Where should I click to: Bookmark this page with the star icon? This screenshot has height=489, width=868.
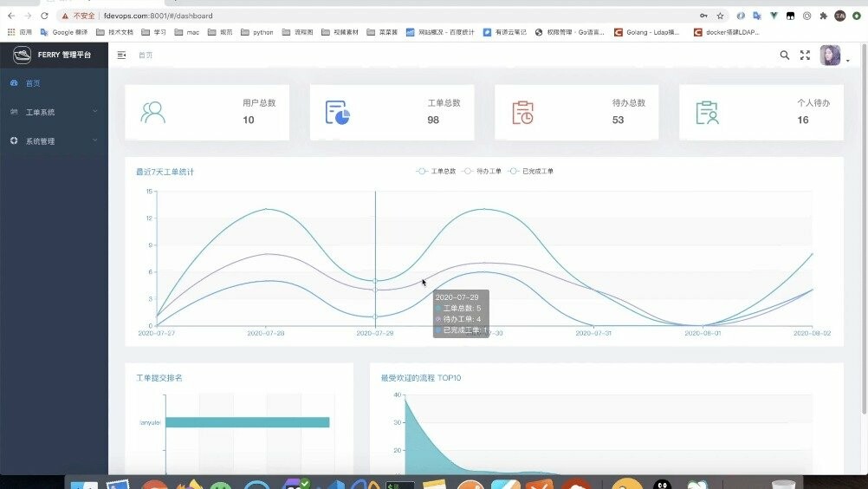[x=720, y=16]
